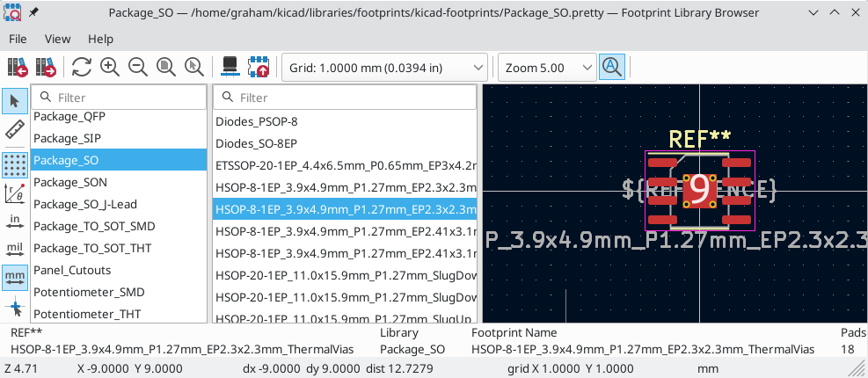Pick the measure ruler tool
Image resolution: width=868 pixels, height=378 pixels.
click(x=15, y=130)
